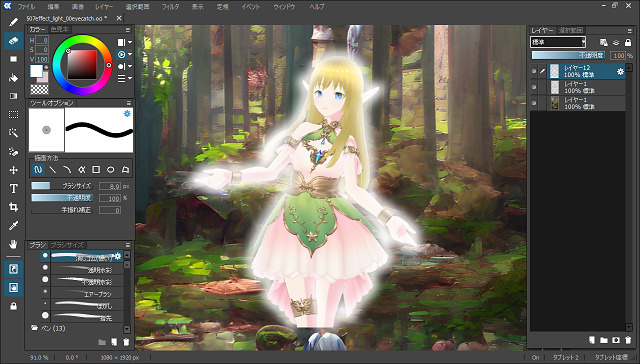This screenshot has height=364, width=640.
Task: Toggle visibility of レイヤー12
Action: (x=534, y=71)
